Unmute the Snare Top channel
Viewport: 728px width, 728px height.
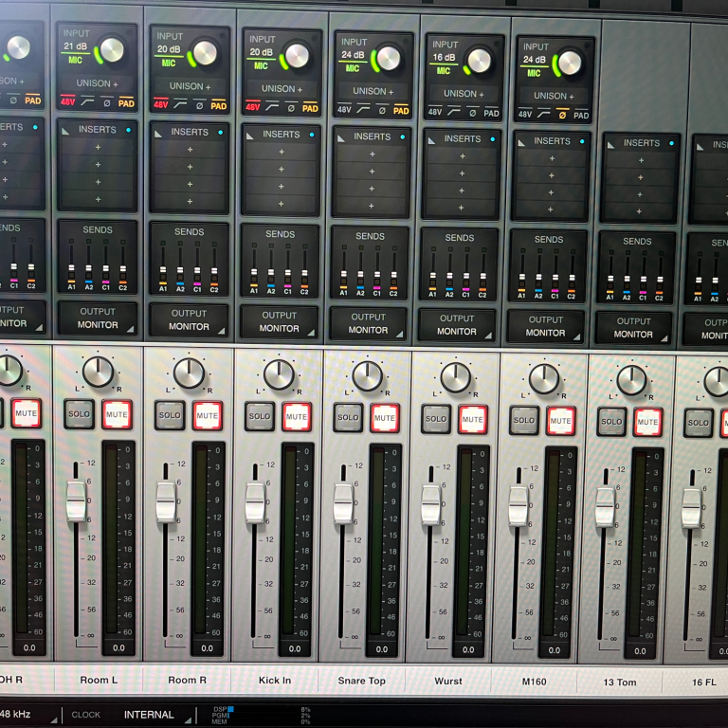(x=385, y=418)
